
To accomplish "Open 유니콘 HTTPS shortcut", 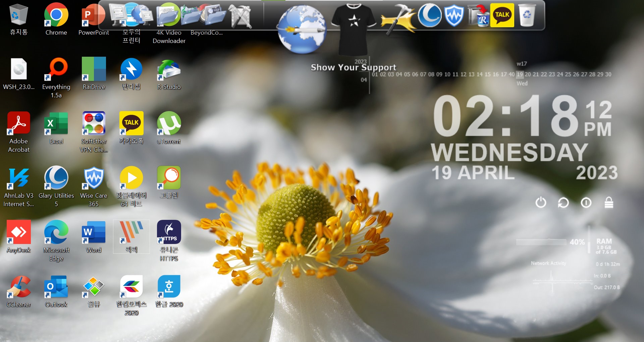I will (169, 241).
